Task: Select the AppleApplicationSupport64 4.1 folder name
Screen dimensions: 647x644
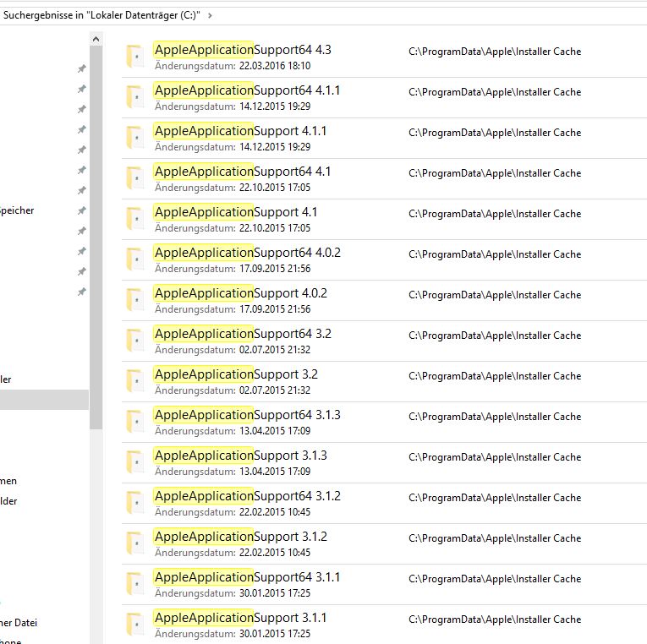Action: (243, 172)
